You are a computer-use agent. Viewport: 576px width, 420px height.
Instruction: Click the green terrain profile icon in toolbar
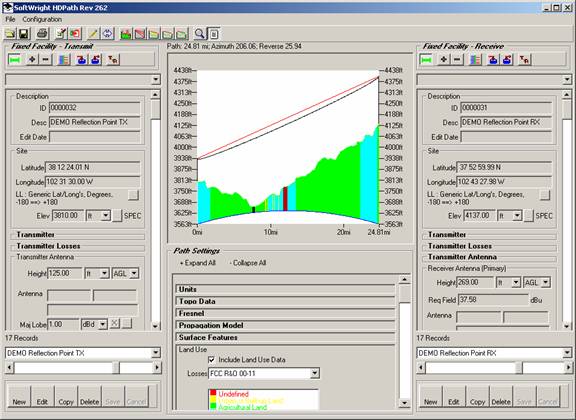[126, 34]
